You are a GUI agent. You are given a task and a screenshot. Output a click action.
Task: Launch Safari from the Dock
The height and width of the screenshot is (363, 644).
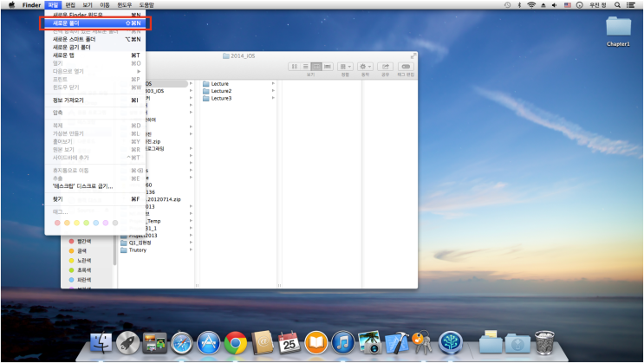pos(181,343)
